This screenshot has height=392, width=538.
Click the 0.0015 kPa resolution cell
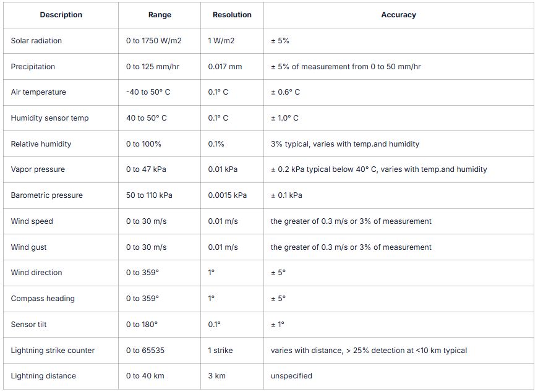click(x=227, y=195)
